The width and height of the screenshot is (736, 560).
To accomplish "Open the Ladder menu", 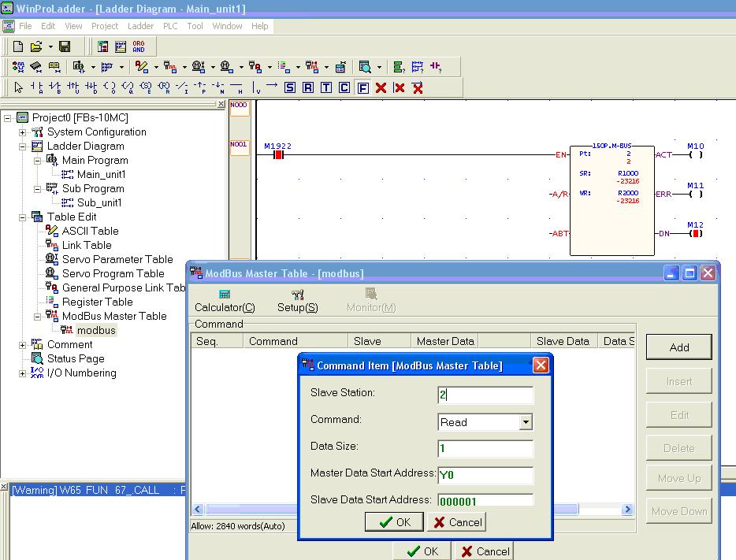I will [140, 26].
